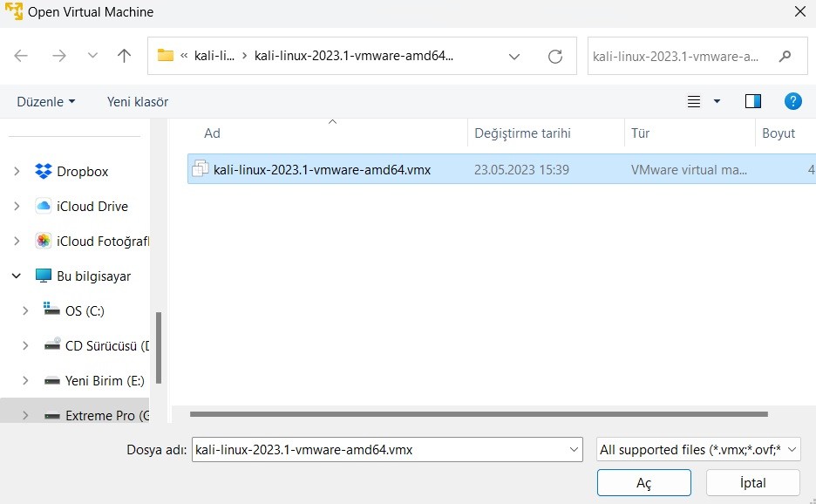The image size is (816, 504).
Task: Expand the OS (C:) drive node
Action: click(24, 310)
